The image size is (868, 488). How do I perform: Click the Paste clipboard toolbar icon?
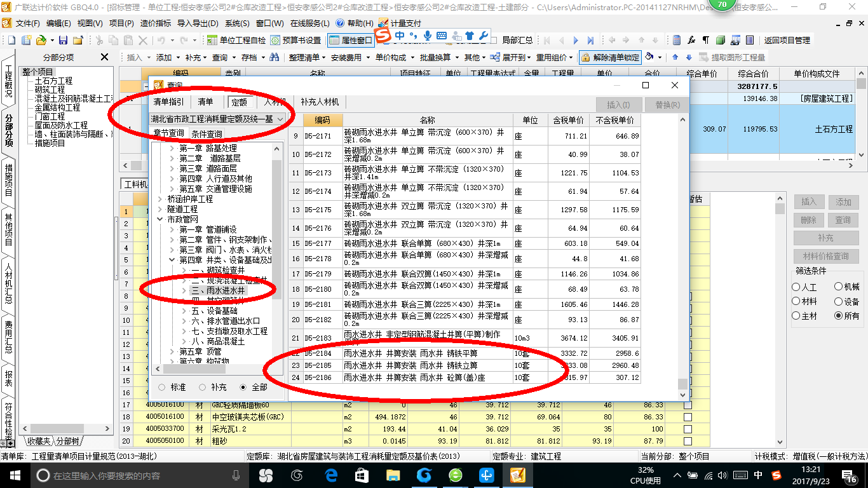(128, 40)
